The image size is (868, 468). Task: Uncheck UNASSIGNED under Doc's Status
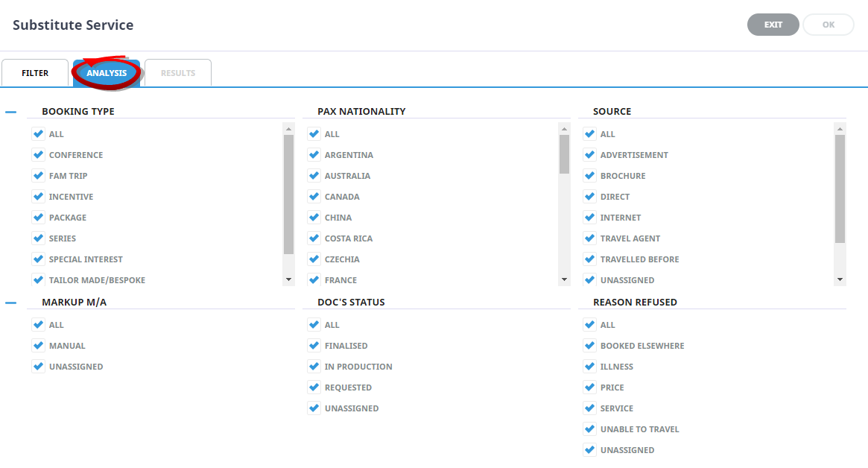(314, 408)
